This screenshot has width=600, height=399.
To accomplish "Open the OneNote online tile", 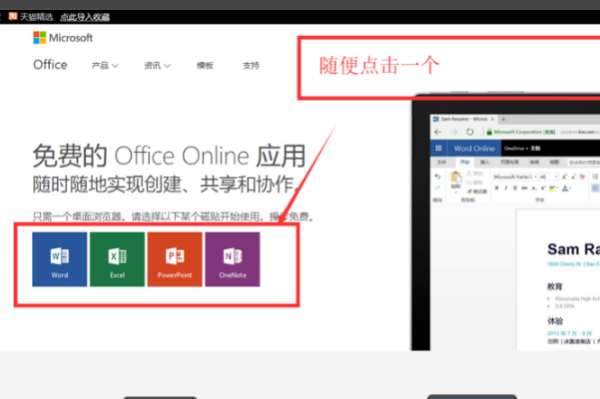I will [233, 259].
